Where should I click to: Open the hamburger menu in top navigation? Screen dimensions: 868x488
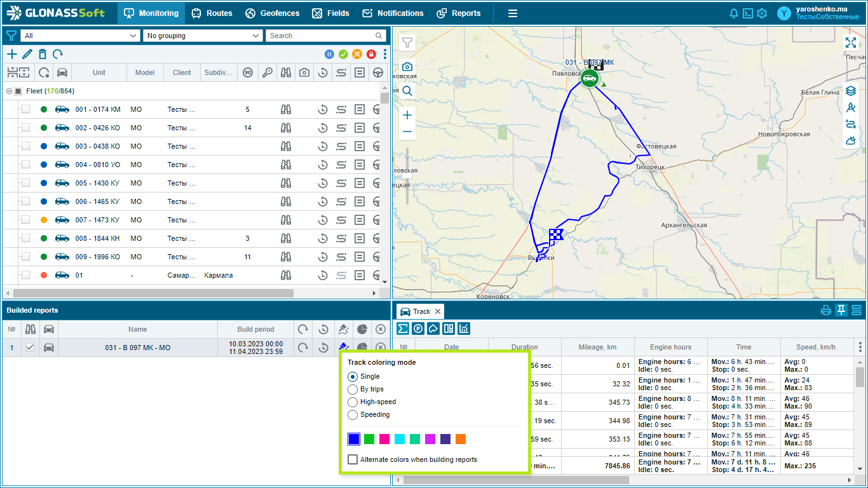(x=513, y=13)
